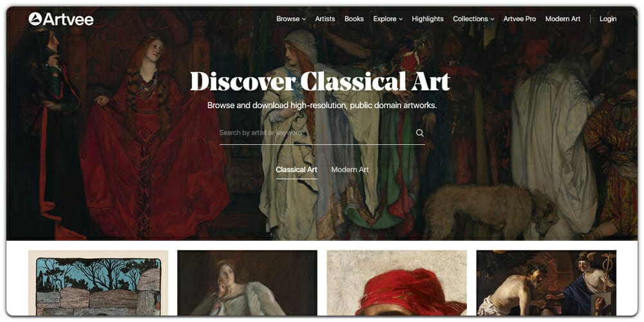
Task: Open Modern Art from top navigation
Action: [x=563, y=19]
